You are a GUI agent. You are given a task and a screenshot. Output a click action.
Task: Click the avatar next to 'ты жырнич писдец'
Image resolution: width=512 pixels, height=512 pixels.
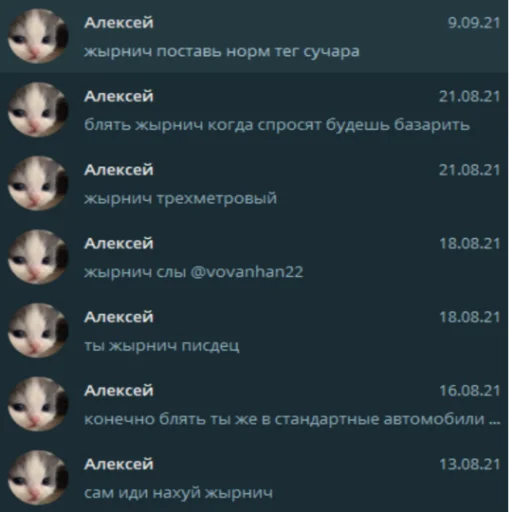coord(38,331)
